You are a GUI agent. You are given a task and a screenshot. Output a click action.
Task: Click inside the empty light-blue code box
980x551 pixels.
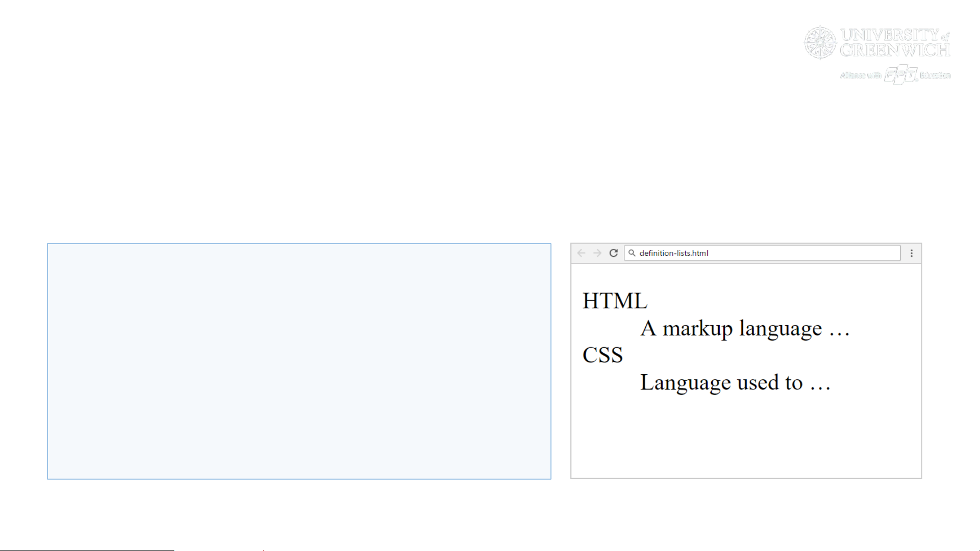coord(299,361)
